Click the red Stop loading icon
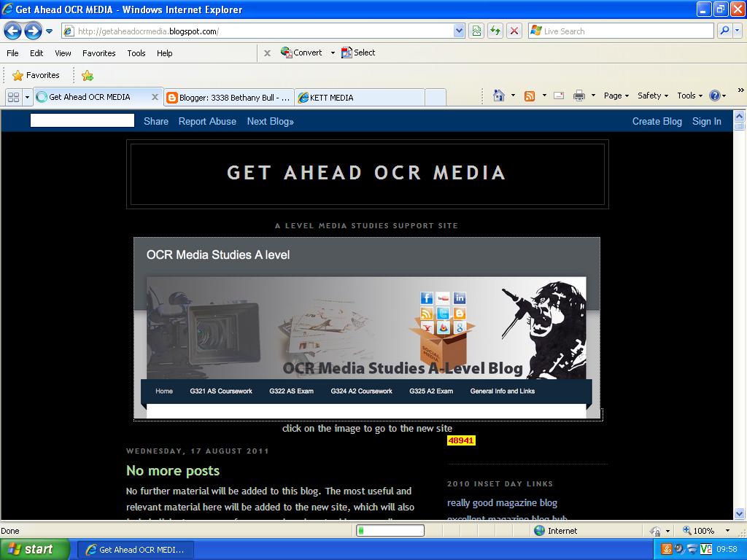Image resolution: width=747 pixels, height=560 pixels. pyautogui.click(x=514, y=31)
